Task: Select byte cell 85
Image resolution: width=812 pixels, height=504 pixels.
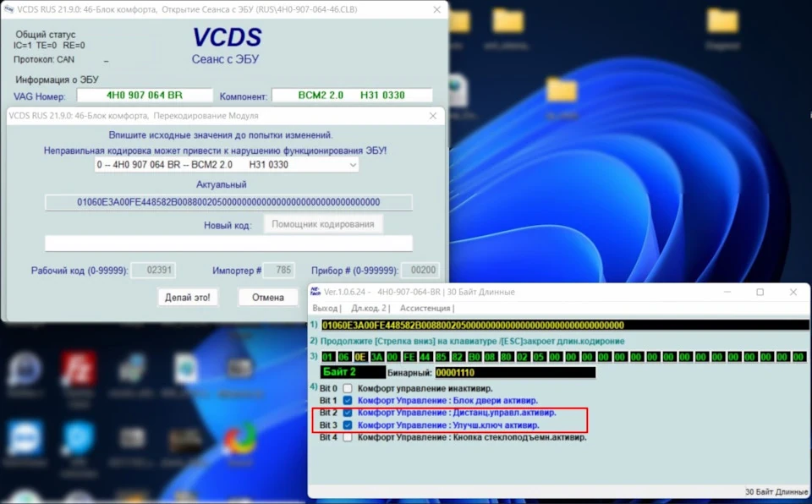Action: click(442, 357)
